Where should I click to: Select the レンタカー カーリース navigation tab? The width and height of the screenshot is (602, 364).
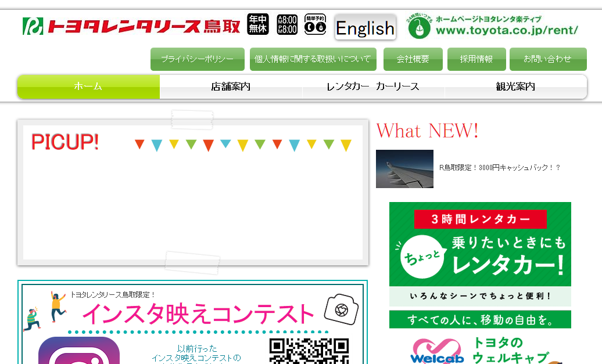(x=373, y=87)
